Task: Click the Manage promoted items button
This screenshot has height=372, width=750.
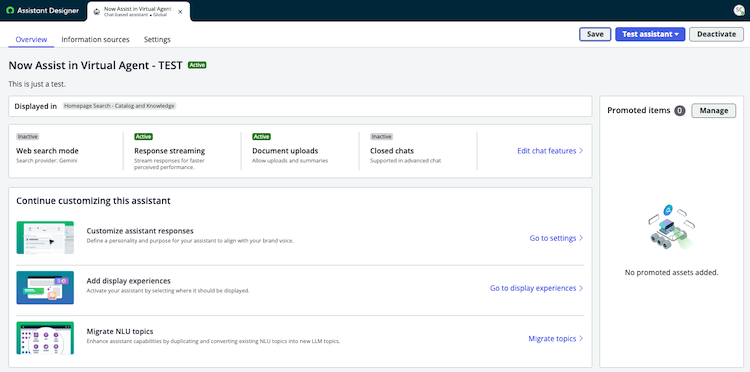Action: click(714, 110)
